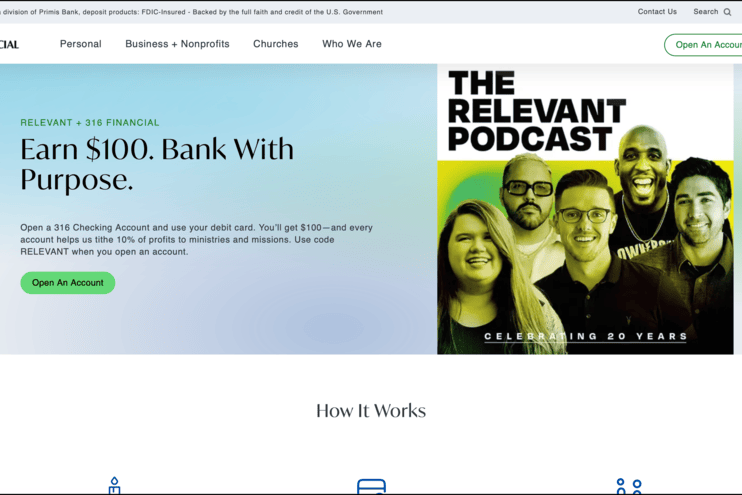
Task: Click the search magnifying glass icon
Action: pyautogui.click(x=728, y=12)
